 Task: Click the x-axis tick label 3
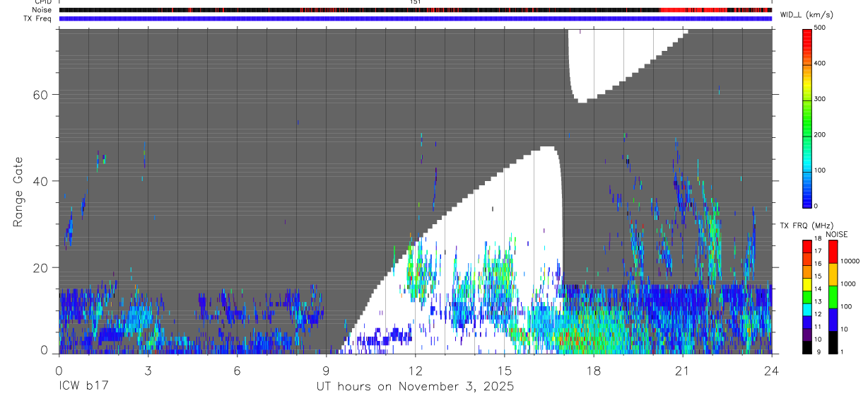point(148,371)
